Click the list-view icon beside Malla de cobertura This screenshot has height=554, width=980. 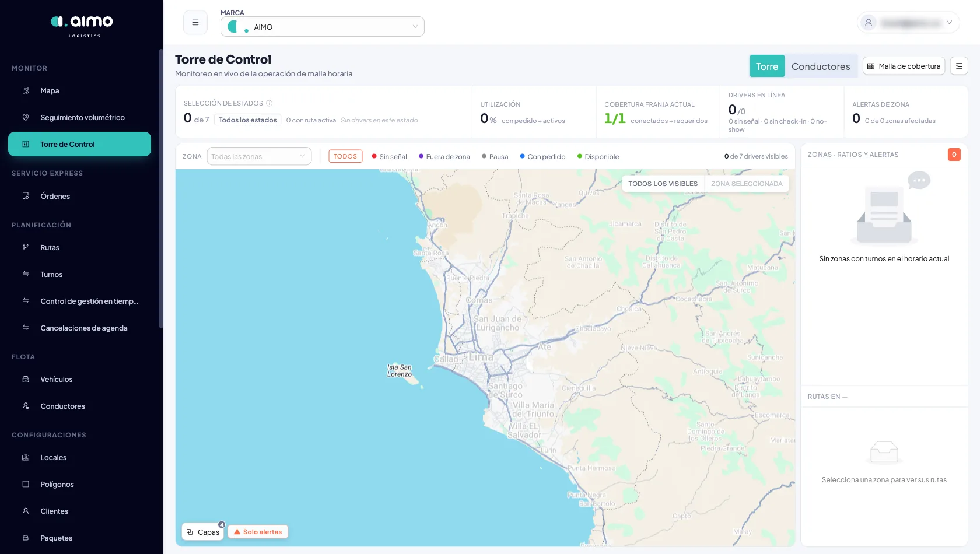(959, 66)
